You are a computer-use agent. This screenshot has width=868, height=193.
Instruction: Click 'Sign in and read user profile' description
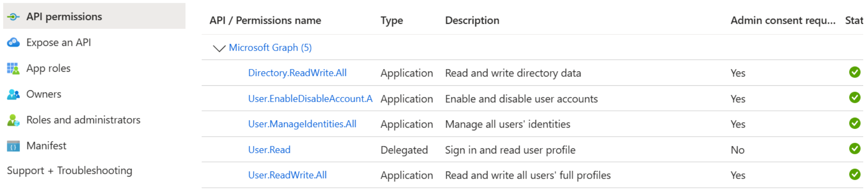coord(510,150)
